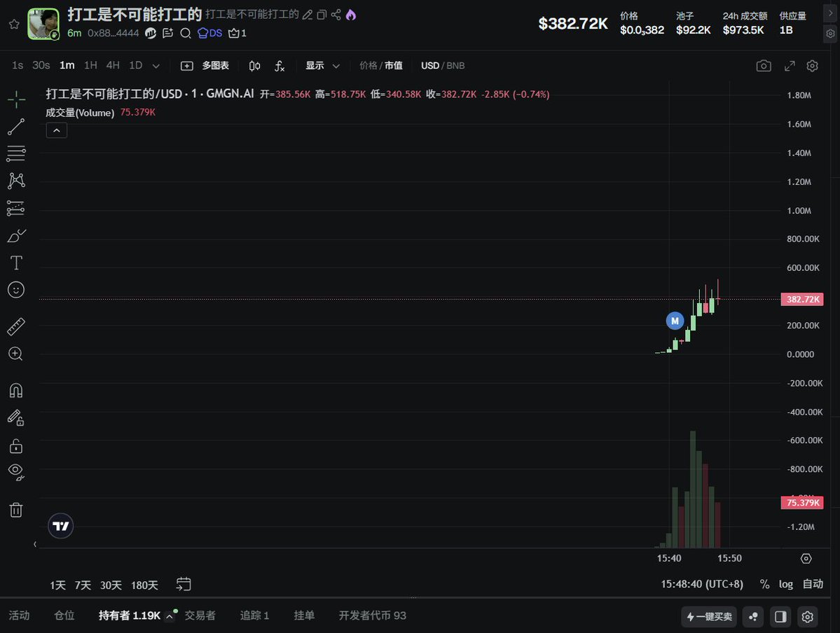
Task: Collapse the volume indicator legend
Action: tap(57, 130)
